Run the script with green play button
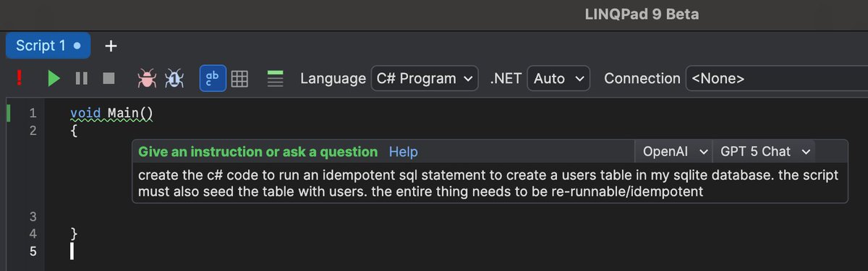The image size is (868, 271). [54, 78]
